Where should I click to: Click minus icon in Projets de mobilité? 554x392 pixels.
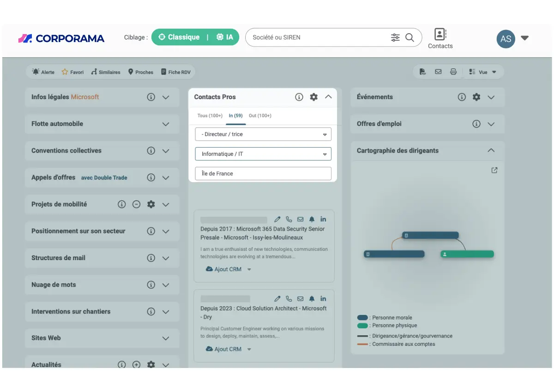pos(136,204)
